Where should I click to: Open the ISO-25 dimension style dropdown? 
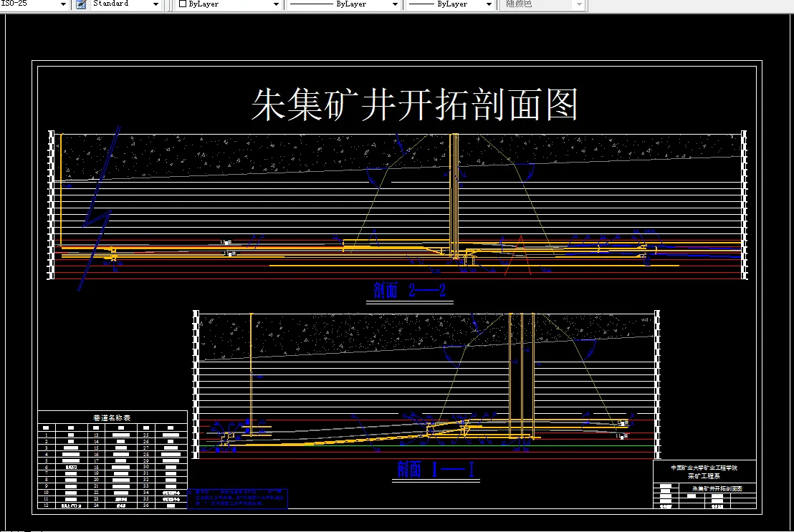63,4
